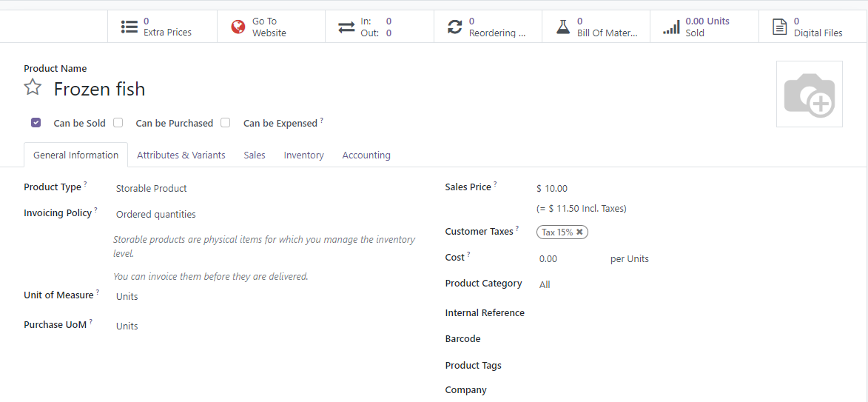This screenshot has height=402, width=868.
Task: Click the In/Out transfer arrows icon
Action: [346, 27]
